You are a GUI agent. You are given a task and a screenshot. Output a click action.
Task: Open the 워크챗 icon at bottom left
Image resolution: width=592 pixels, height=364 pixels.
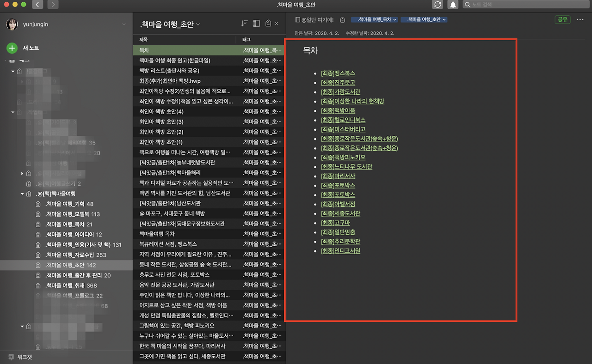click(x=11, y=357)
